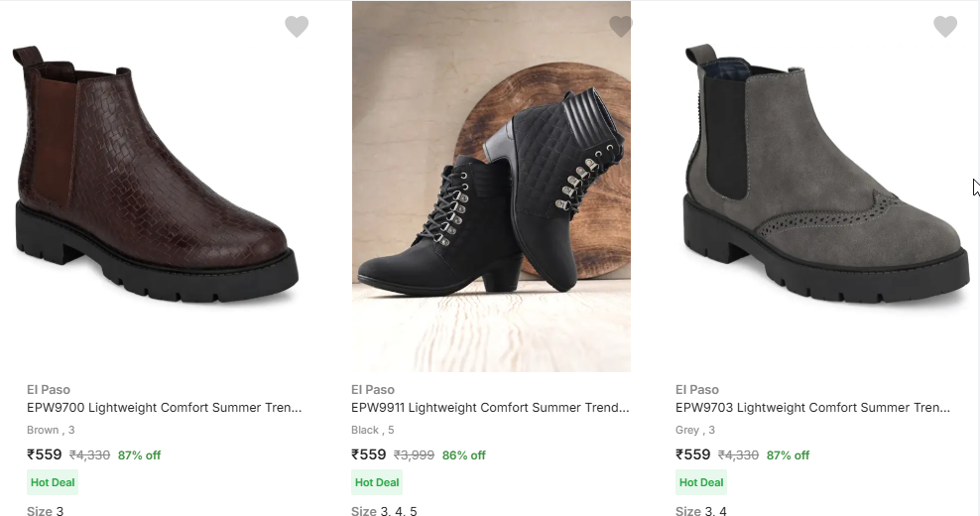Click the 'Size 3, 4' text of grey boot

click(x=701, y=511)
